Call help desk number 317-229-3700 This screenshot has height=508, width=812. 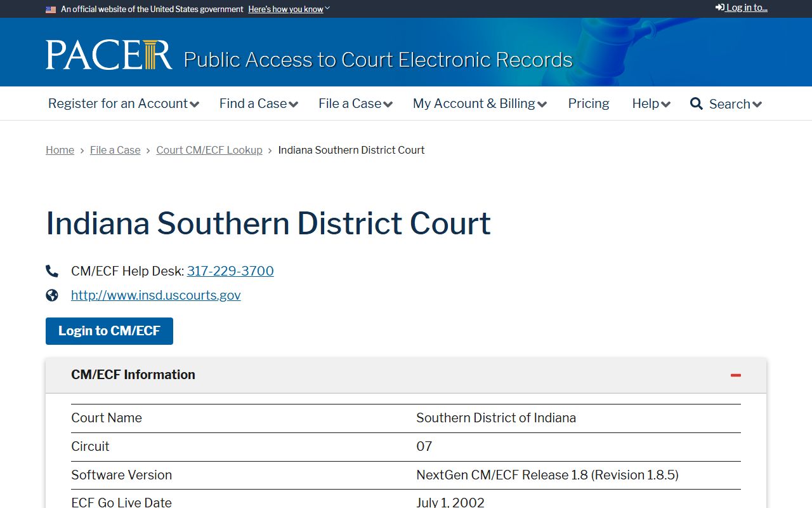(230, 271)
